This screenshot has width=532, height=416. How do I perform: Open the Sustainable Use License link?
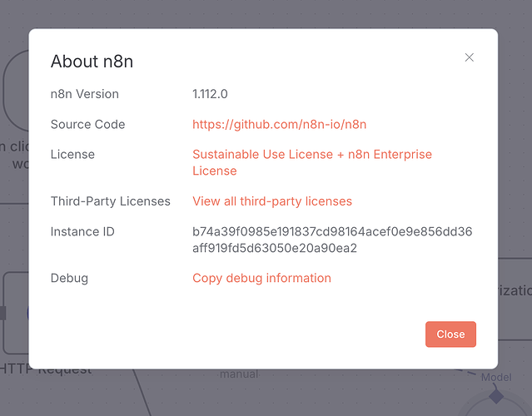click(311, 162)
